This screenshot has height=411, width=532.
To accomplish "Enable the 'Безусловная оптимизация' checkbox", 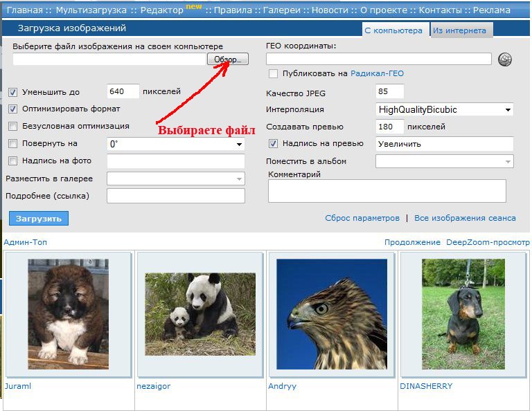I will (x=12, y=127).
